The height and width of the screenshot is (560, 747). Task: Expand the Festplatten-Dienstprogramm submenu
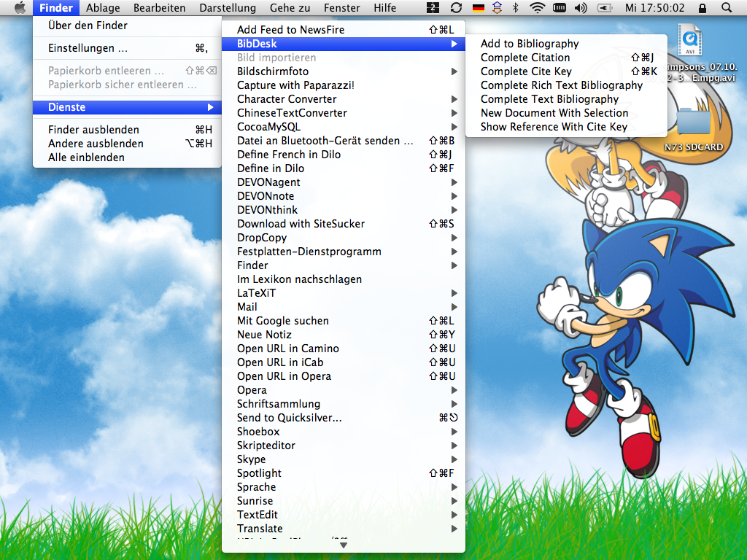[x=344, y=252]
